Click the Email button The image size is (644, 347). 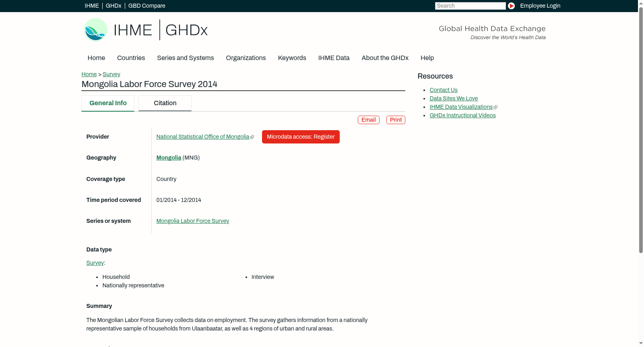click(369, 120)
